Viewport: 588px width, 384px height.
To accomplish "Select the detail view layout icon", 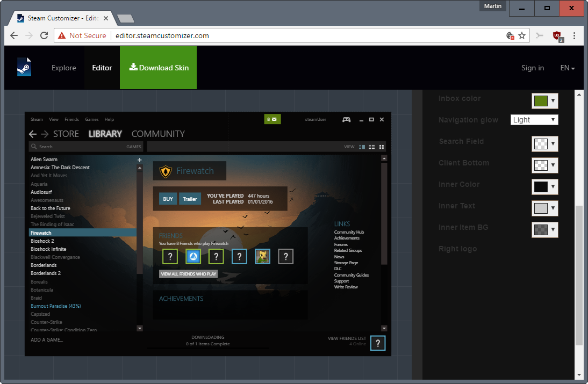I will pyautogui.click(x=362, y=147).
